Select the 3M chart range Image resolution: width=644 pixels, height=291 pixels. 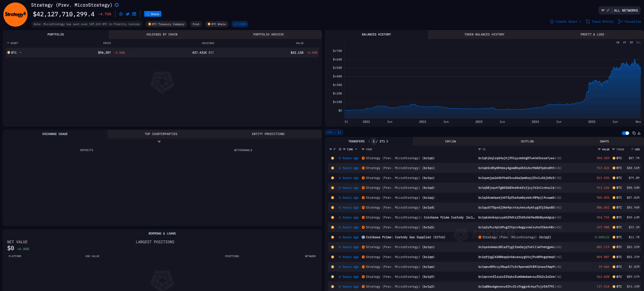point(631,42)
